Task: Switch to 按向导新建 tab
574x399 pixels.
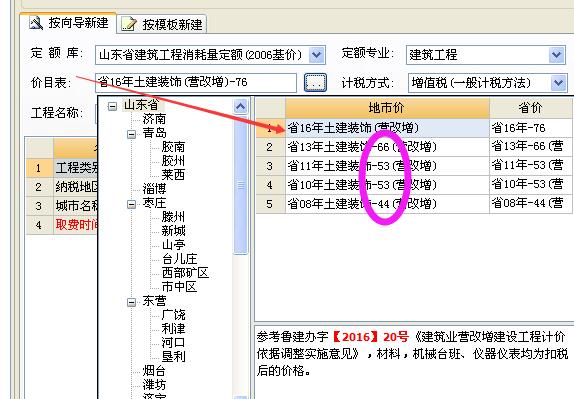Action: pyautogui.click(x=69, y=23)
